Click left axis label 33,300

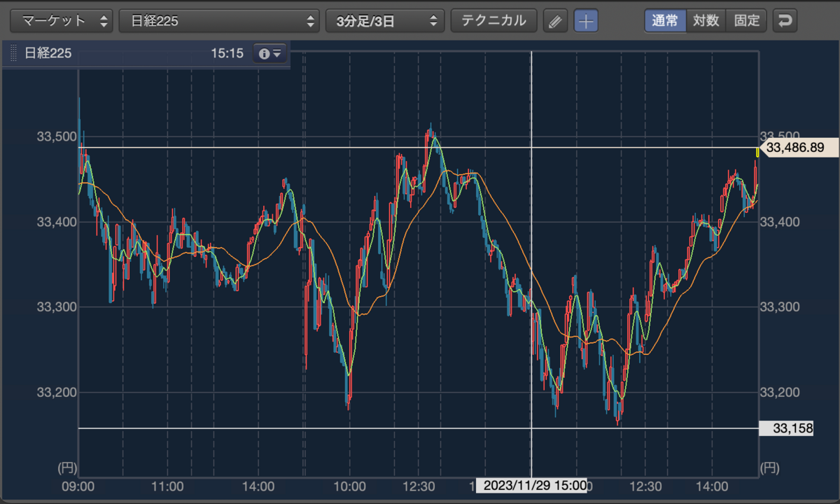click(55, 307)
